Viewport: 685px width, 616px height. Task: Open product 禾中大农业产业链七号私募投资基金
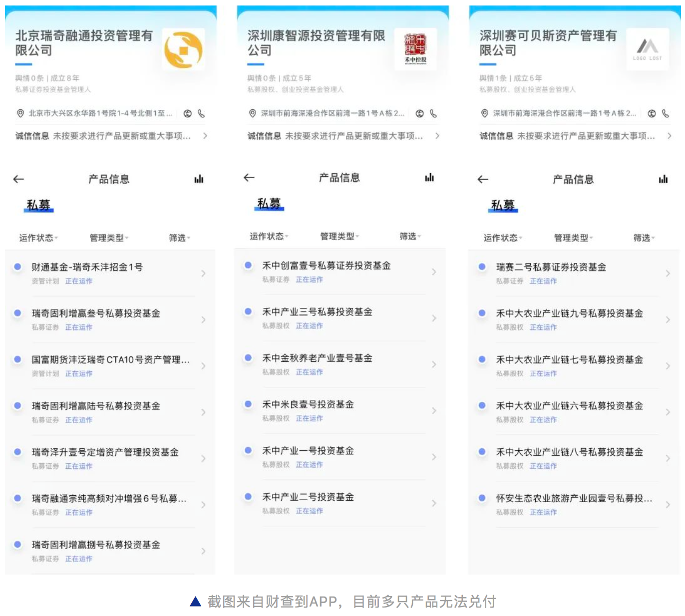574,366
